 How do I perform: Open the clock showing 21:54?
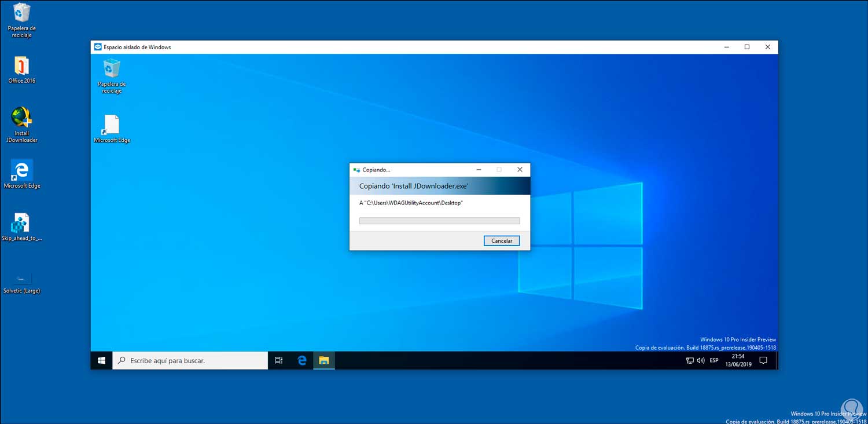[738, 360]
